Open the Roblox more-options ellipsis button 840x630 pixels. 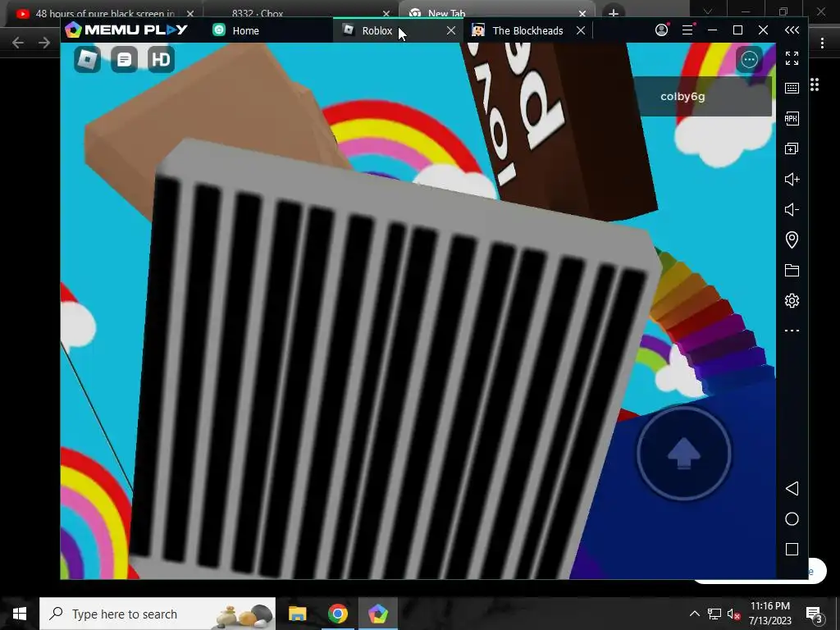tap(749, 59)
